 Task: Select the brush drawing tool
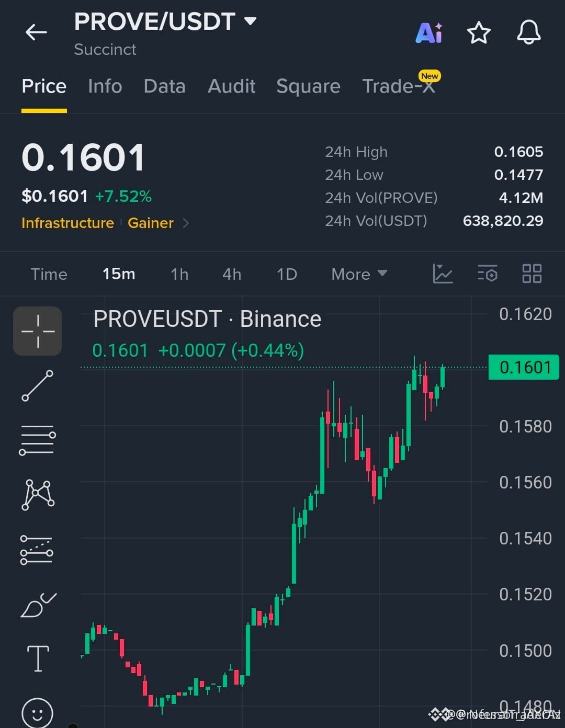[38, 605]
